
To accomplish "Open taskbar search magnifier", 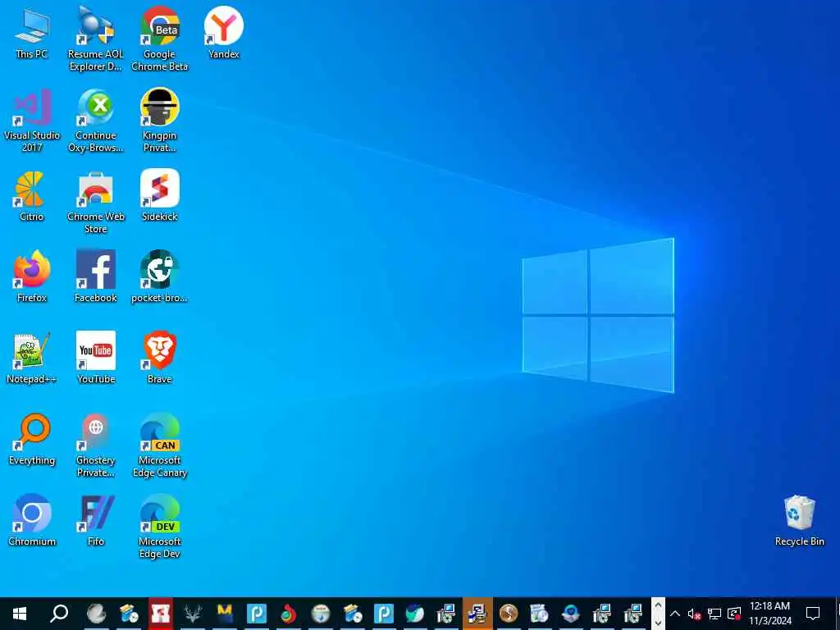I will pyautogui.click(x=59, y=614).
